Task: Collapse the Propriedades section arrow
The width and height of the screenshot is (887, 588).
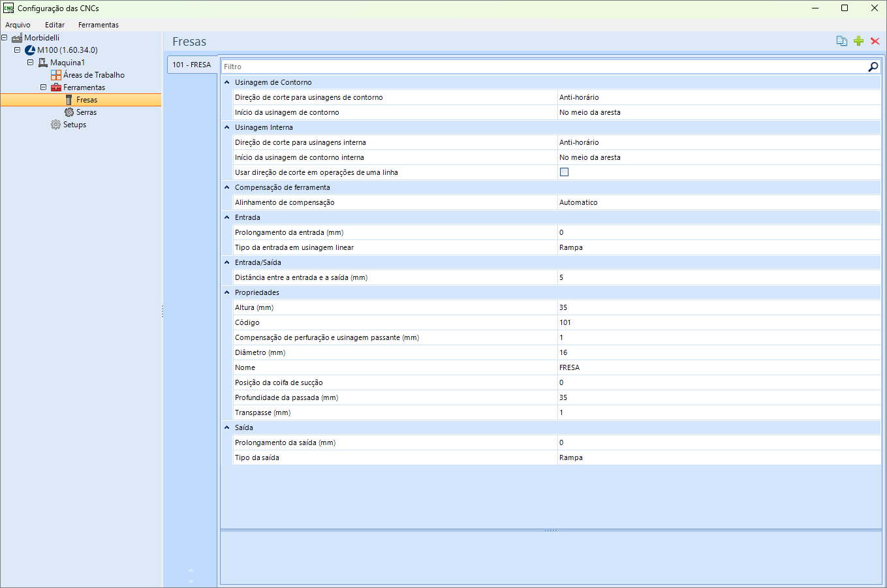Action: pos(227,292)
